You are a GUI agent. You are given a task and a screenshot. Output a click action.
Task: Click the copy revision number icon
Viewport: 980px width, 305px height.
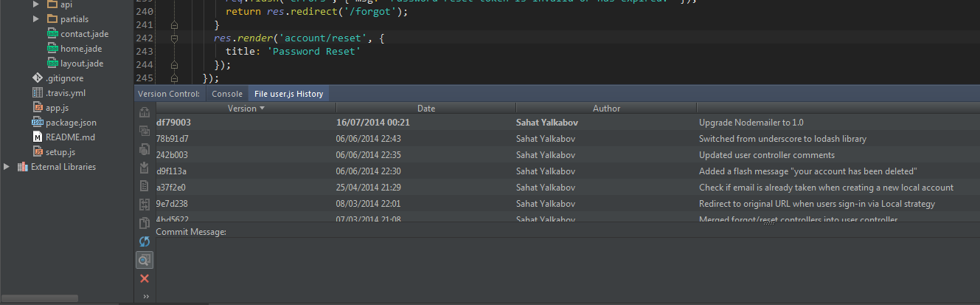click(145, 223)
